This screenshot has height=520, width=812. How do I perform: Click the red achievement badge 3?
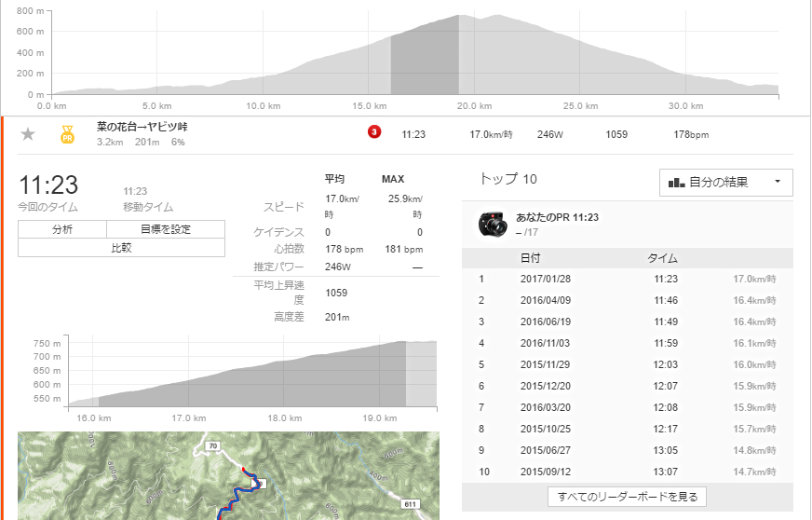tap(374, 132)
